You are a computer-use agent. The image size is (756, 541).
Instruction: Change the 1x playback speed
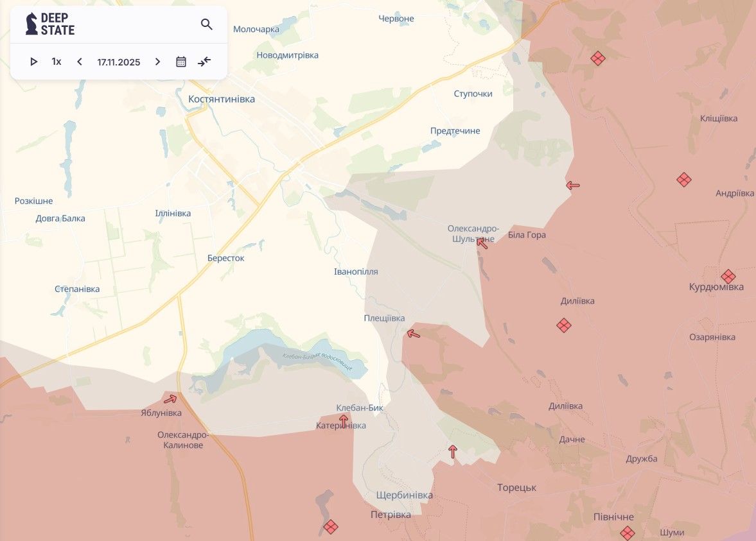click(x=57, y=62)
